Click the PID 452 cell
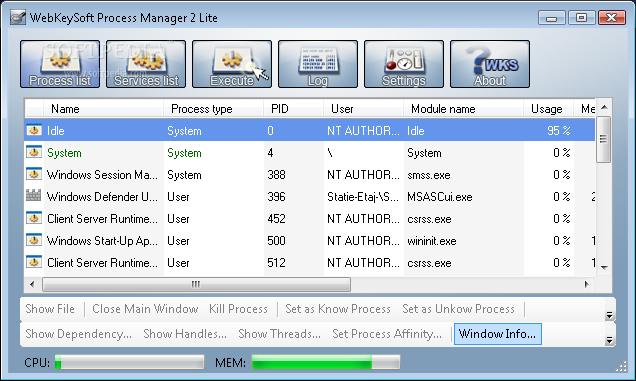636x381 pixels. tap(276, 219)
